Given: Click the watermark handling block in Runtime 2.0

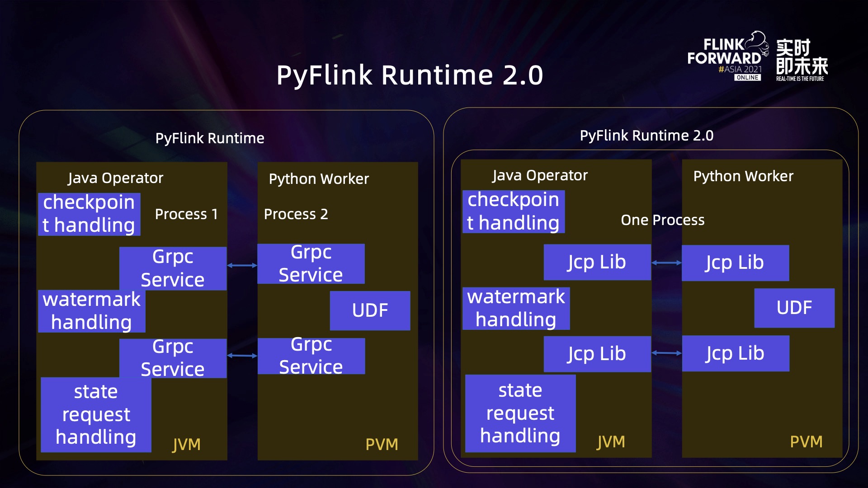Looking at the screenshot, I should click(x=515, y=308).
